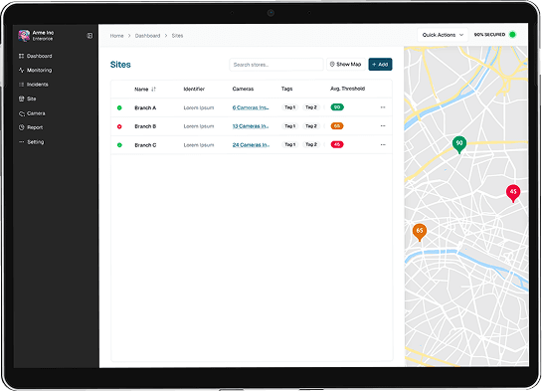Click Tag 2 in Branch C row
This screenshot has height=392, width=542.
click(x=311, y=144)
